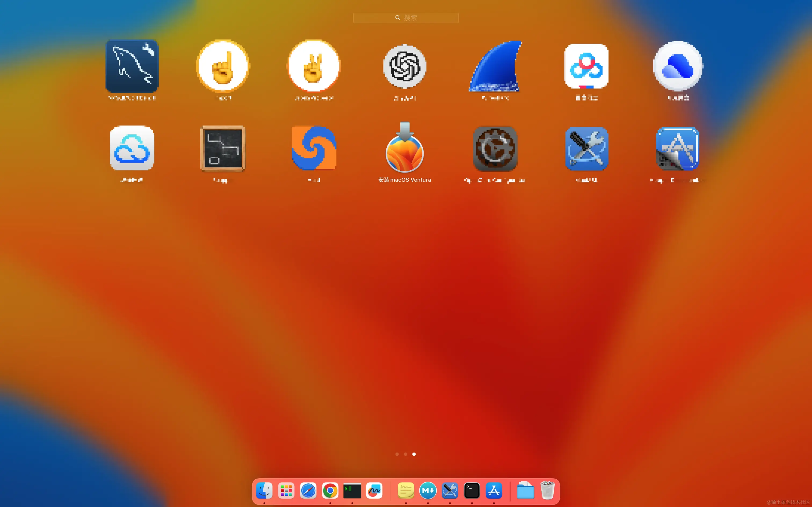Open the dollar-sign Terminal app in Dock

[352, 490]
